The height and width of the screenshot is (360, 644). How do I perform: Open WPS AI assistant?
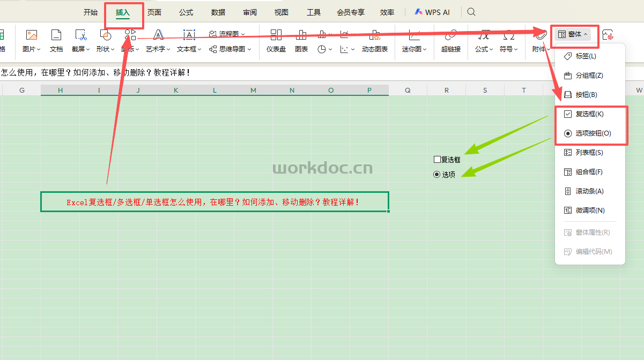click(x=432, y=12)
